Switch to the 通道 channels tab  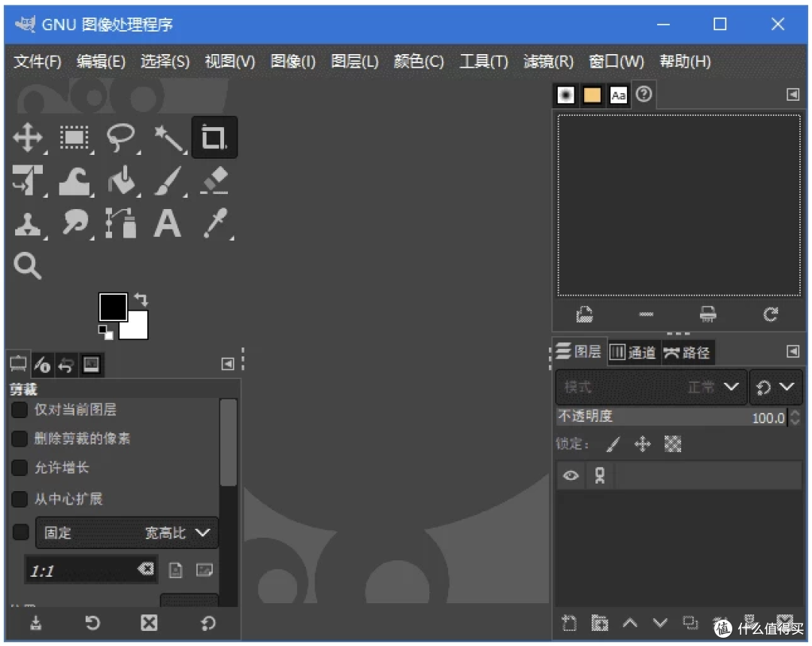(633, 353)
